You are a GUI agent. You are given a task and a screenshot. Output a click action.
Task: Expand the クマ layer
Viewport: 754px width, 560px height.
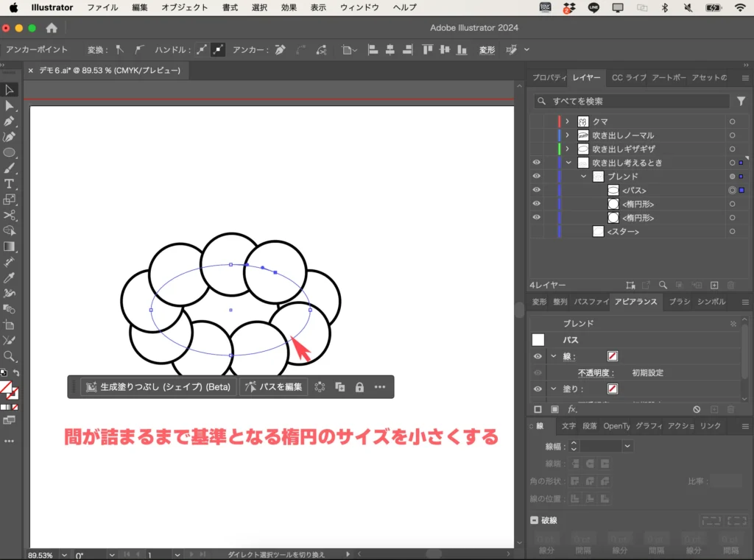click(567, 121)
